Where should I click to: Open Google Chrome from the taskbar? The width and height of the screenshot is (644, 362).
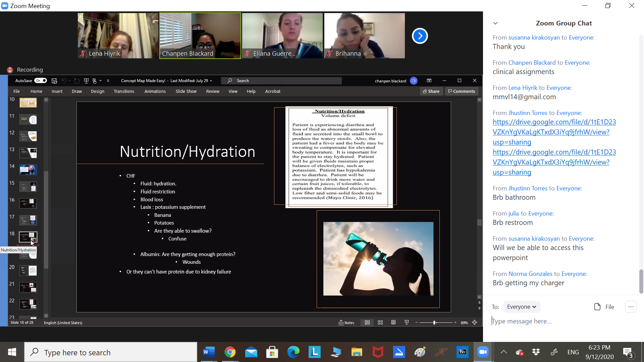(230, 352)
